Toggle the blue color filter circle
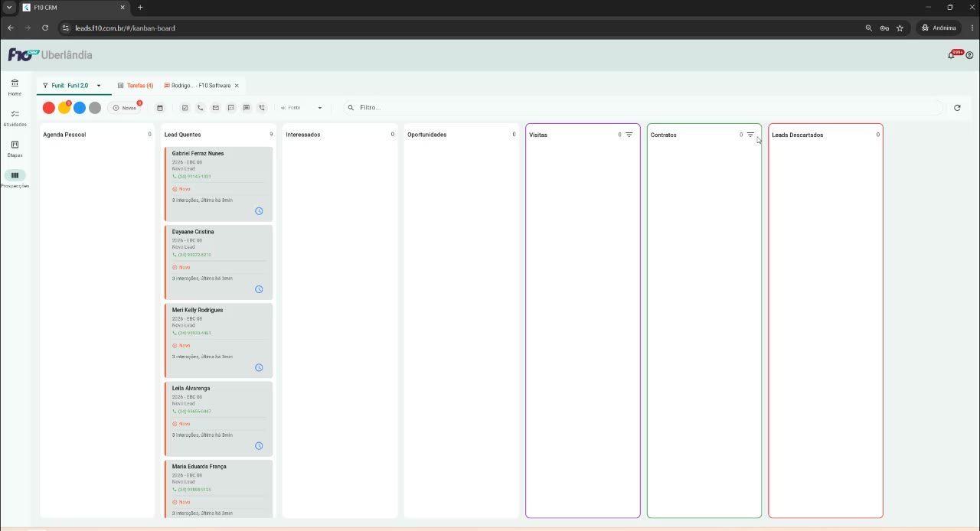980x531 pixels. tap(80, 108)
